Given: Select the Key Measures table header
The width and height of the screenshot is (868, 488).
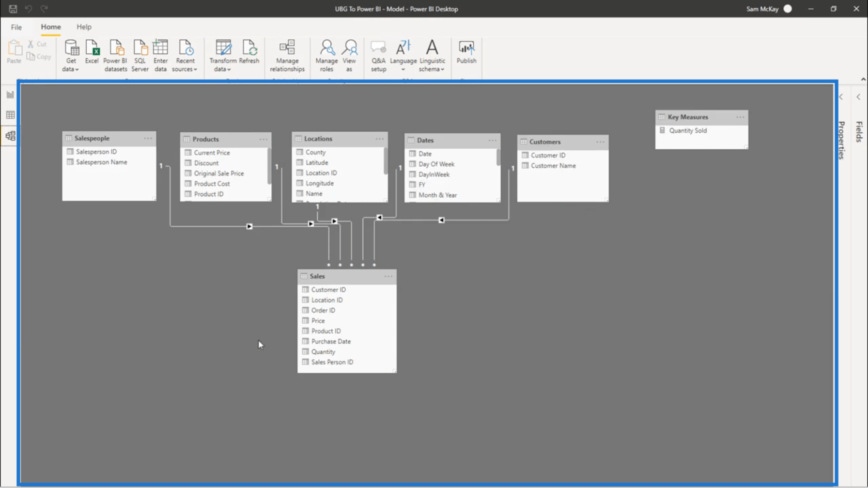Looking at the screenshot, I should point(701,117).
